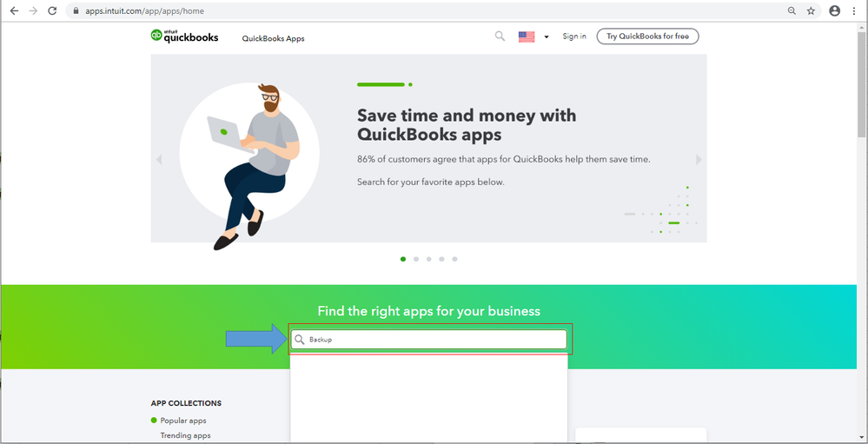The image size is (868, 444).
Task: Open the Chrome profile avatar icon
Action: [x=834, y=10]
